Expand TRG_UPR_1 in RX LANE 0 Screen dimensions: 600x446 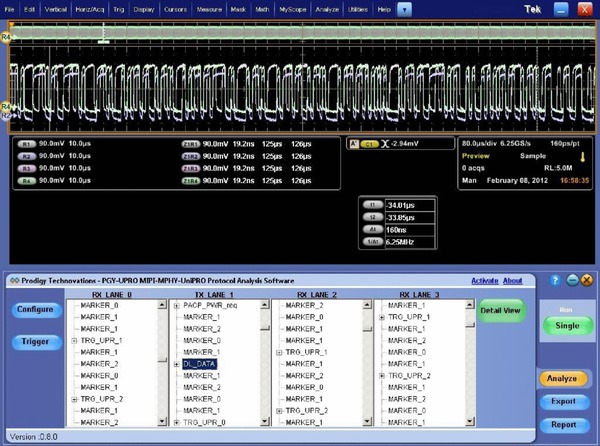74,340
